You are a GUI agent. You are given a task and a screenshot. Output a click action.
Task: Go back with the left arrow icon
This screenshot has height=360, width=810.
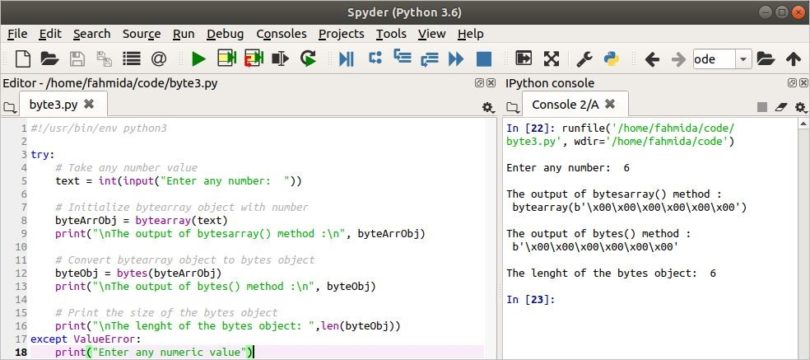pyautogui.click(x=652, y=59)
